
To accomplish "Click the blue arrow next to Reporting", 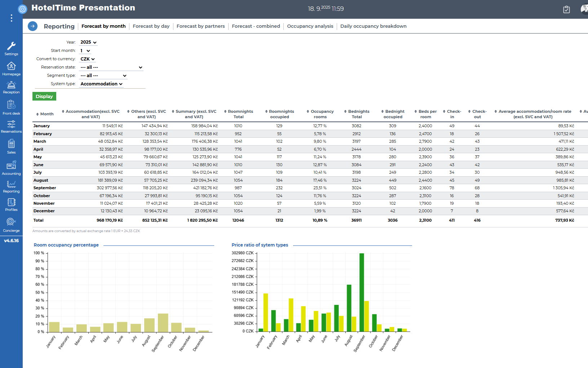I will (x=32, y=26).
